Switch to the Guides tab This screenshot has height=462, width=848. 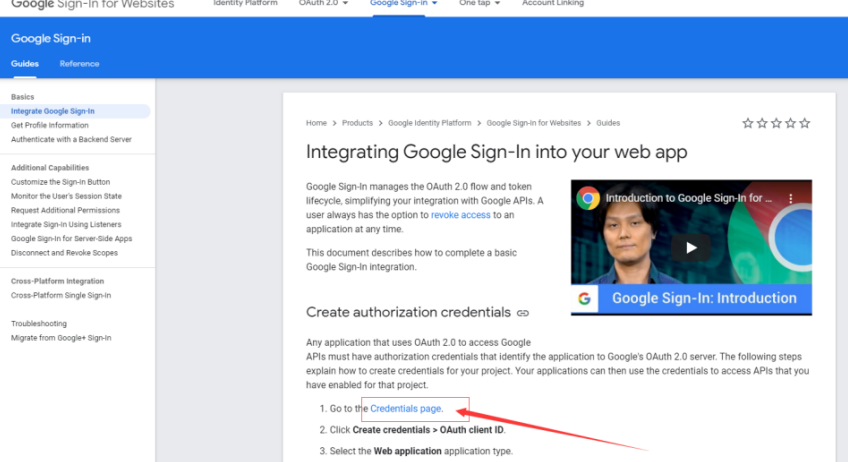(x=25, y=64)
